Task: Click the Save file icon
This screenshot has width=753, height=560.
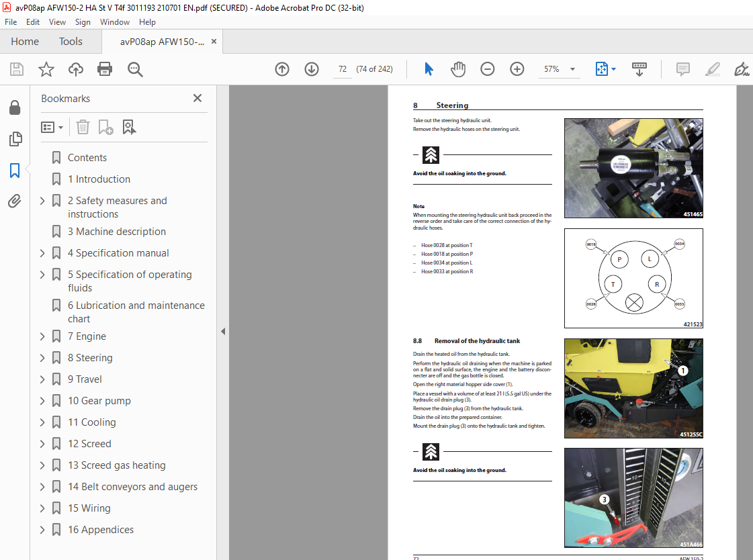Action: (17, 69)
